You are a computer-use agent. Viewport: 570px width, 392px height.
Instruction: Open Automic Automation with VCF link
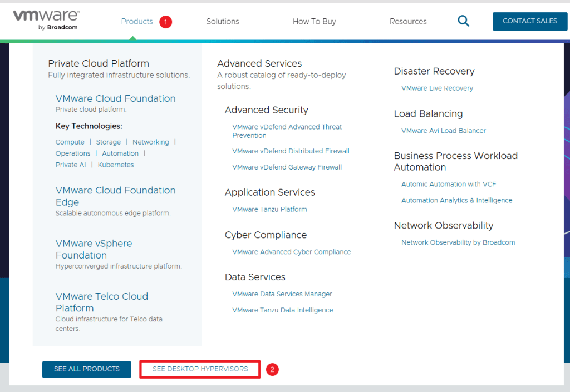coord(449,184)
